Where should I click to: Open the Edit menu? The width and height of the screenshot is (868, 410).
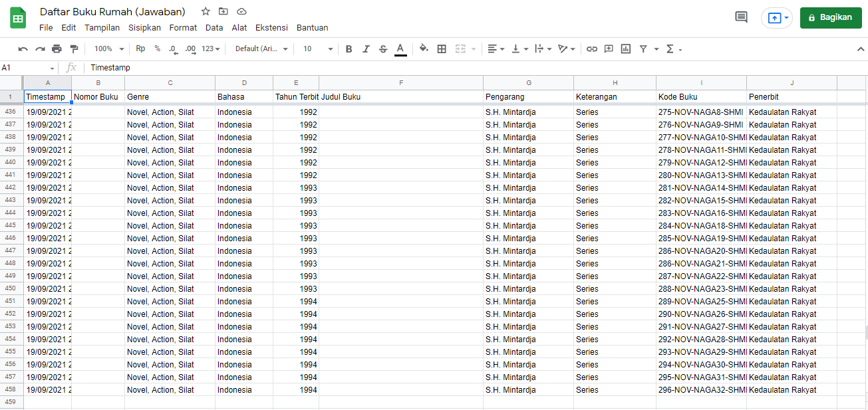point(69,28)
